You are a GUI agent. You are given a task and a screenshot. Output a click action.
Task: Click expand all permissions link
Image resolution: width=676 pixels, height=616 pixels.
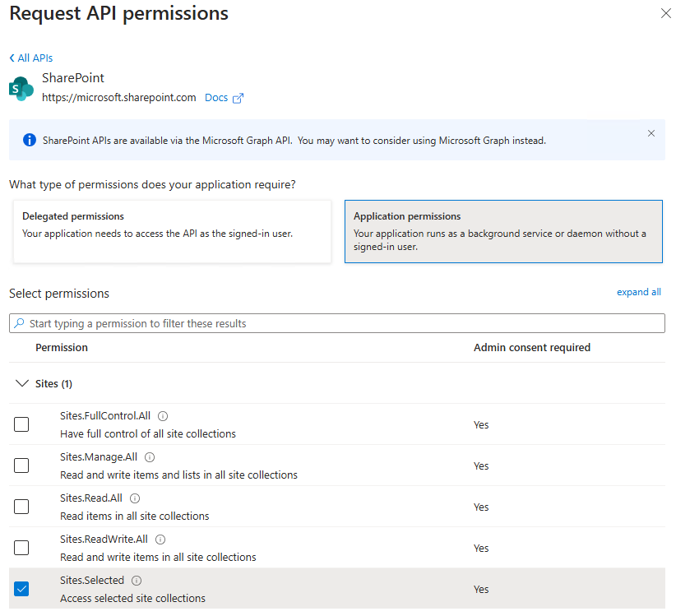coord(638,292)
